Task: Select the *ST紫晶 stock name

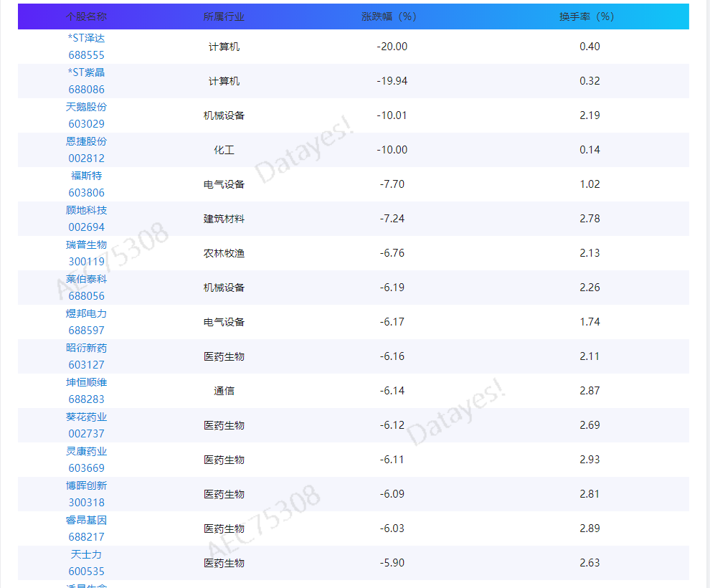Action: 87,72
